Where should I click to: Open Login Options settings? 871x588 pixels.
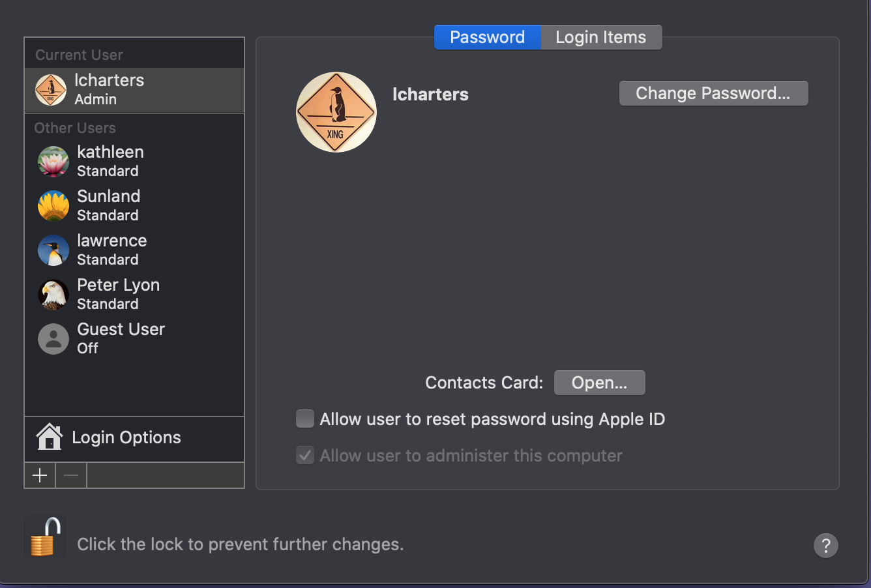tap(134, 437)
